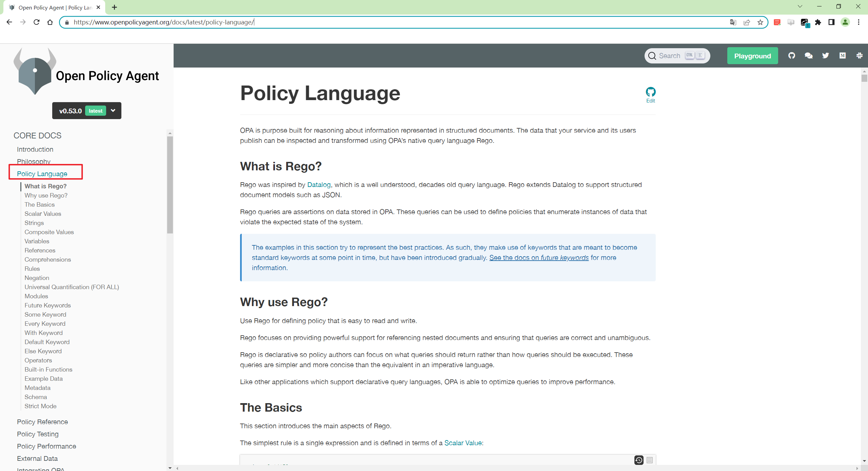
Task: Open Introduction in the sidebar
Action: [35, 149]
